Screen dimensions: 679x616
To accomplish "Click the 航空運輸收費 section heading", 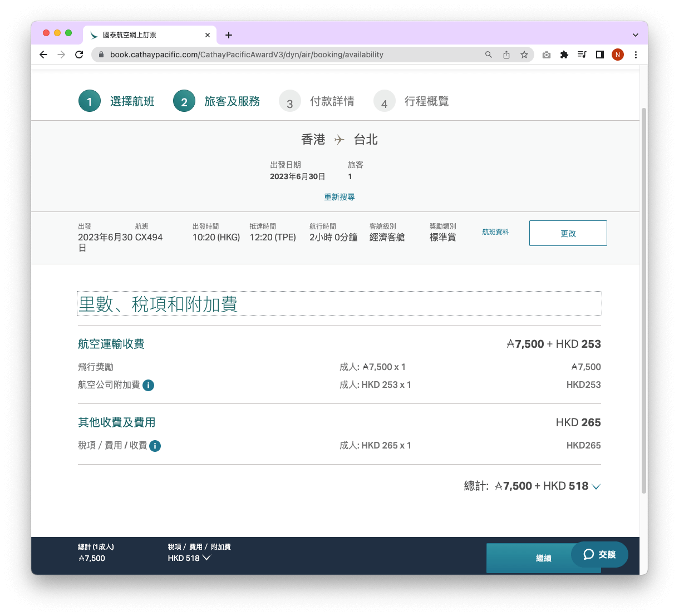I will 111,344.
